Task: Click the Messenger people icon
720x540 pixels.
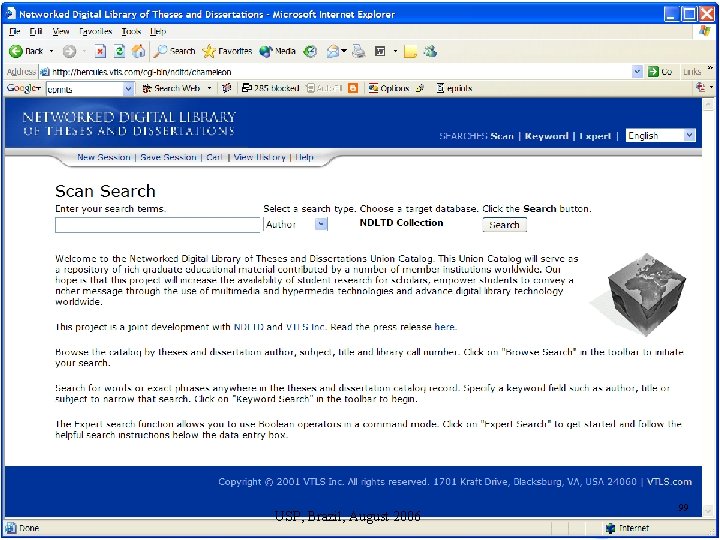Action: coord(430,51)
